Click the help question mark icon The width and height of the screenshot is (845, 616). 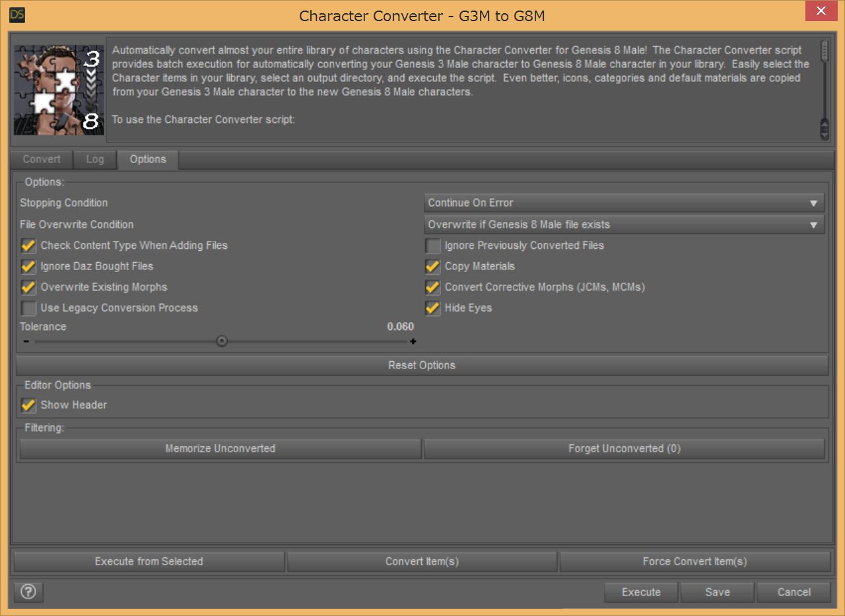[x=28, y=592]
